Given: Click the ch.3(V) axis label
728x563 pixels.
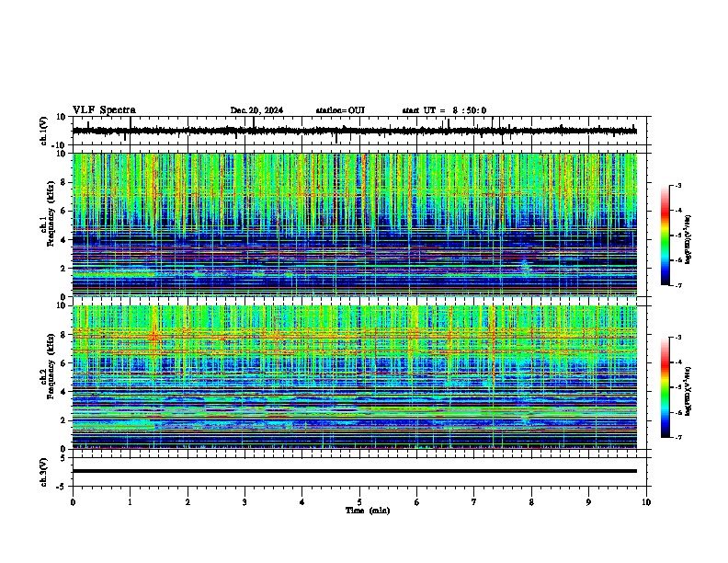Looking at the screenshot, I should click(x=44, y=472).
